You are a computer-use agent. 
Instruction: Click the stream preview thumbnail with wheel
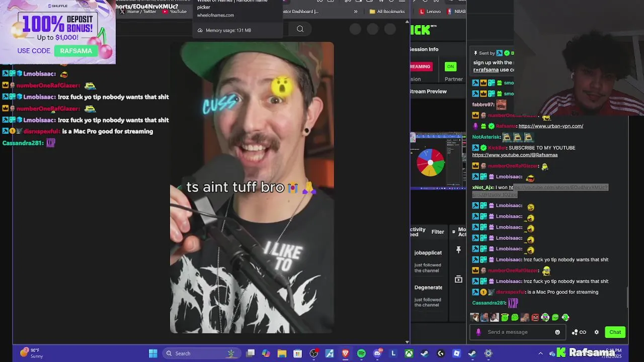click(x=438, y=161)
